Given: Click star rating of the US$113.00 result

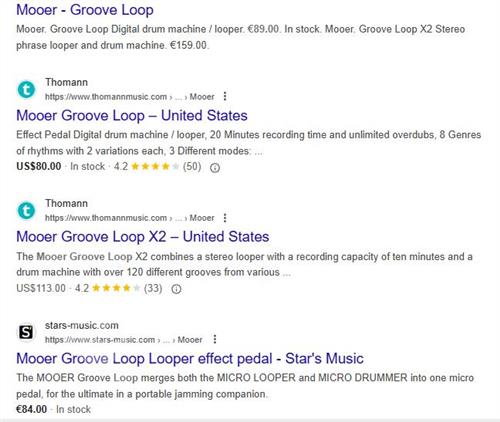Looking at the screenshot, I should click(x=116, y=288).
